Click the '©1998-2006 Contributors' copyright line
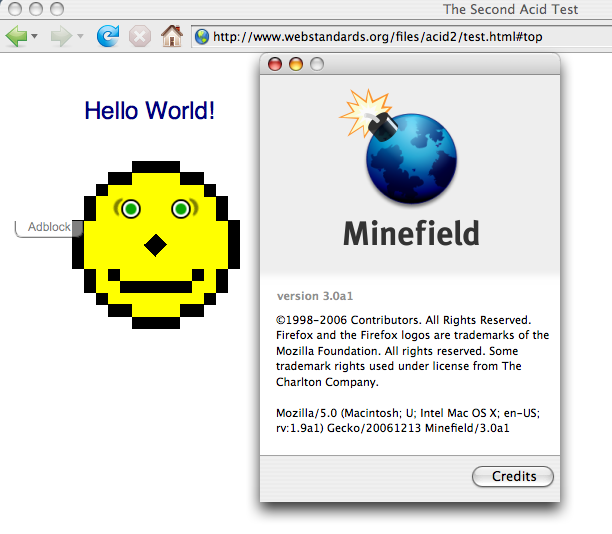This screenshot has width=612, height=534. click(x=404, y=320)
